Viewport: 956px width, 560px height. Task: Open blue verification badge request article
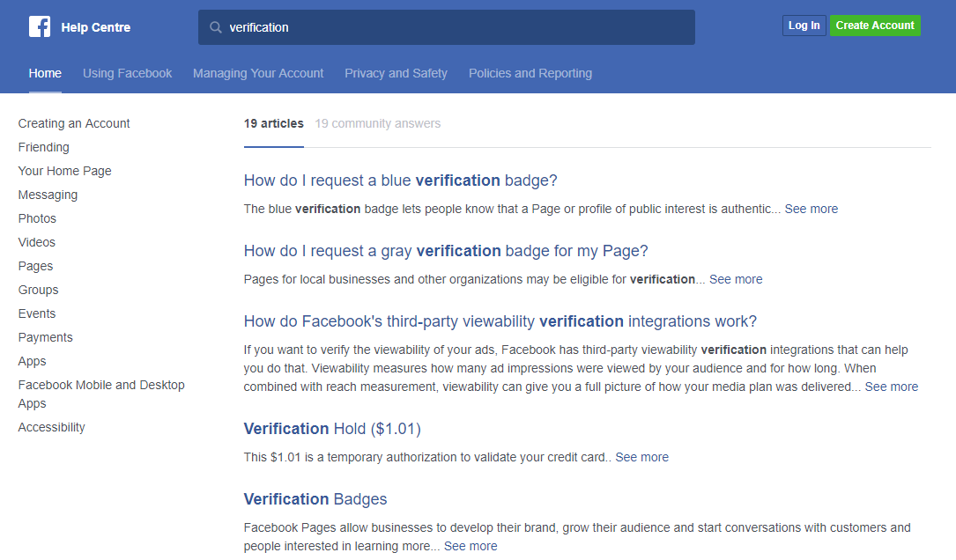tap(401, 181)
